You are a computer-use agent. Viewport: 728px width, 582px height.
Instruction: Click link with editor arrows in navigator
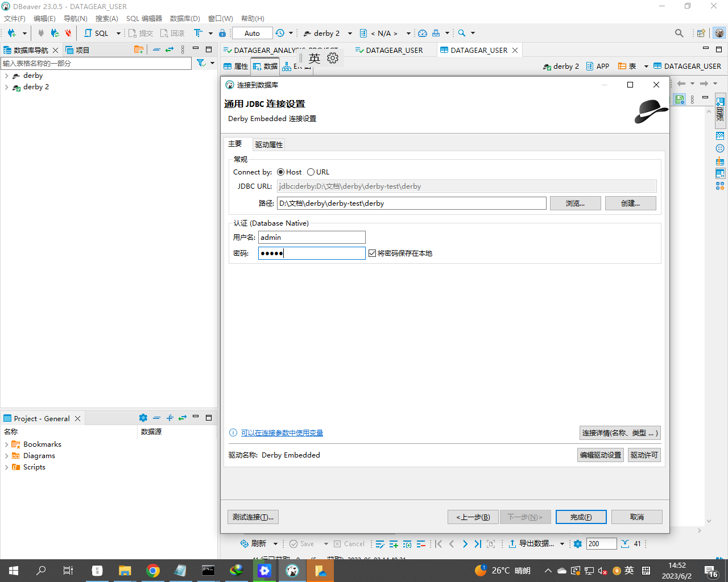click(169, 49)
